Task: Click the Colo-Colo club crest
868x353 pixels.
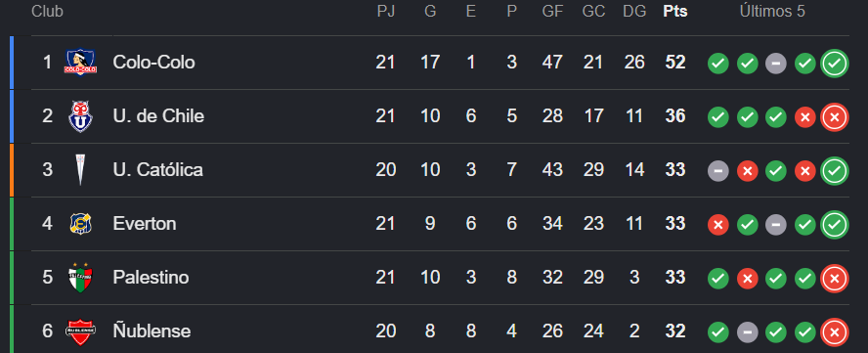Action: coord(80,62)
